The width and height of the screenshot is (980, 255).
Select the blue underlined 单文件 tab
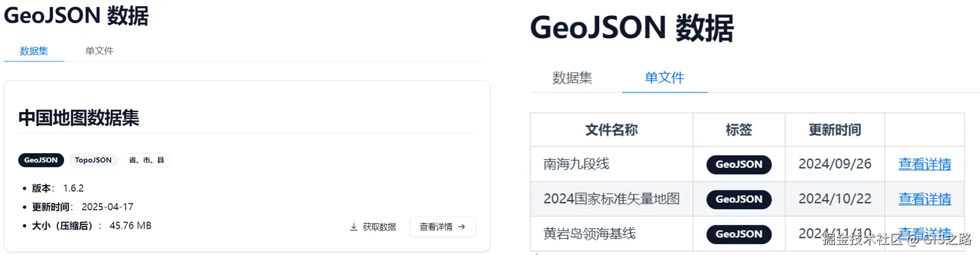coord(664,78)
